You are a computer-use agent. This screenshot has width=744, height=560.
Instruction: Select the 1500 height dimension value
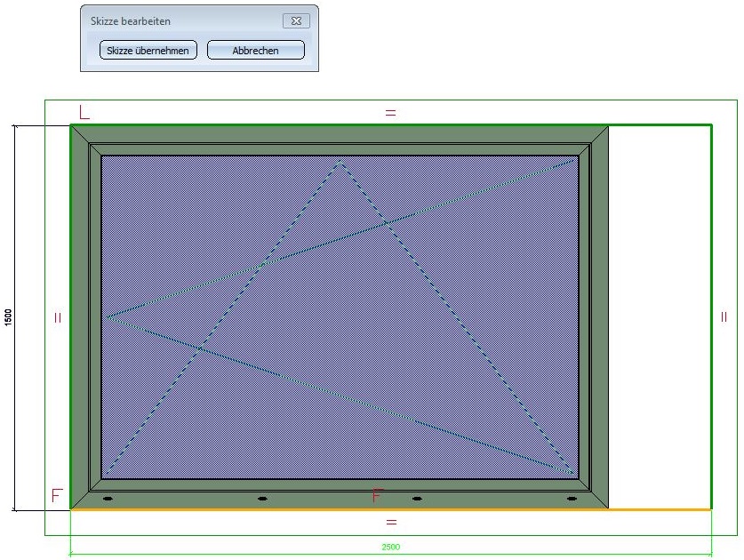tap(8, 317)
